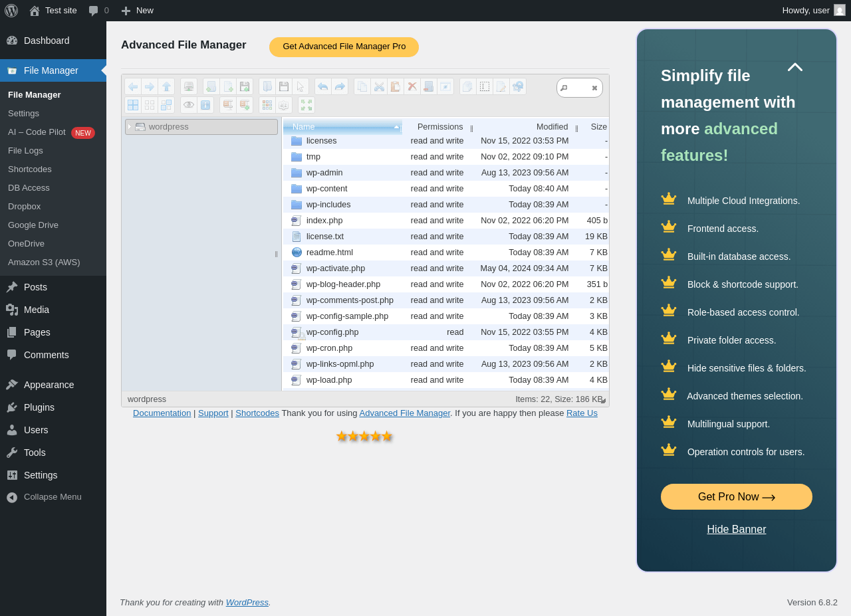Viewport: 851px width, 616px height.
Task: Click the Sort toolbar icon
Action: click(x=284, y=105)
